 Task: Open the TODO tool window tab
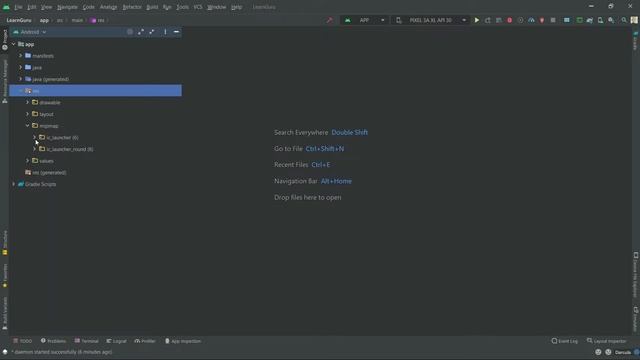(x=22, y=341)
